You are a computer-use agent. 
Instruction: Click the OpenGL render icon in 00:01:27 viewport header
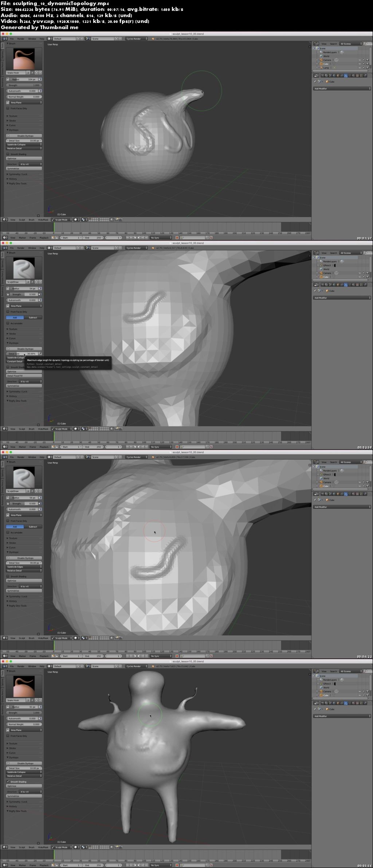tap(117, 220)
